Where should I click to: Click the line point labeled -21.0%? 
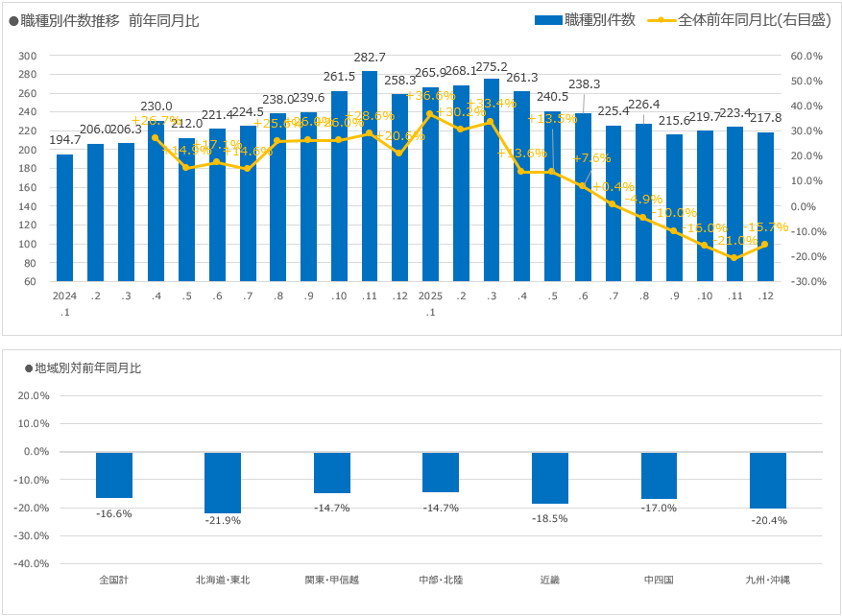click(734, 257)
